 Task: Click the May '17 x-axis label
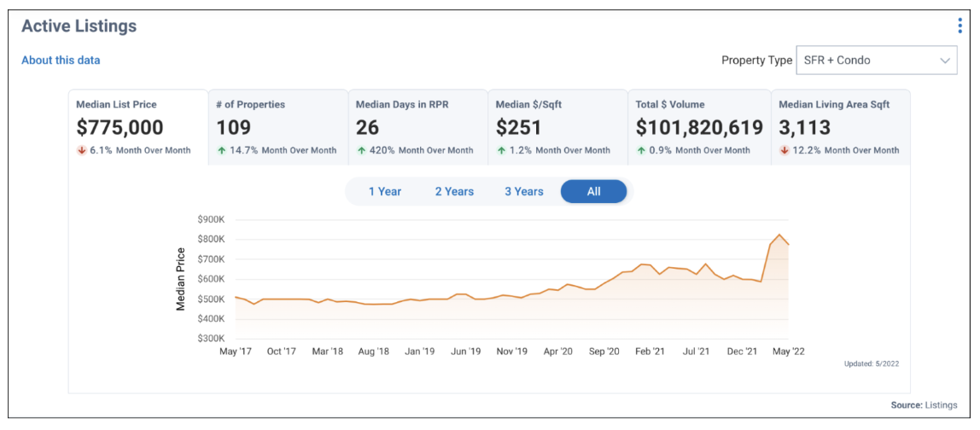click(x=235, y=352)
